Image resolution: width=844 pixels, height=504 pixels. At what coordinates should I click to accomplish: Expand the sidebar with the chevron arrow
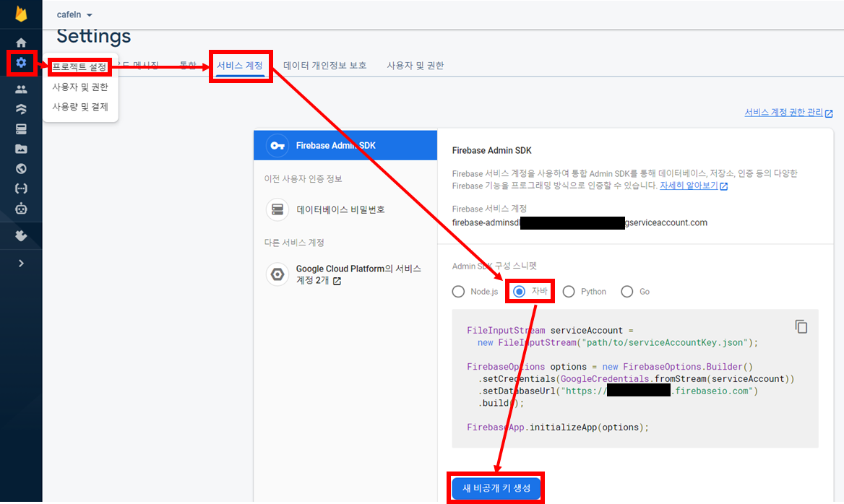[x=21, y=264]
